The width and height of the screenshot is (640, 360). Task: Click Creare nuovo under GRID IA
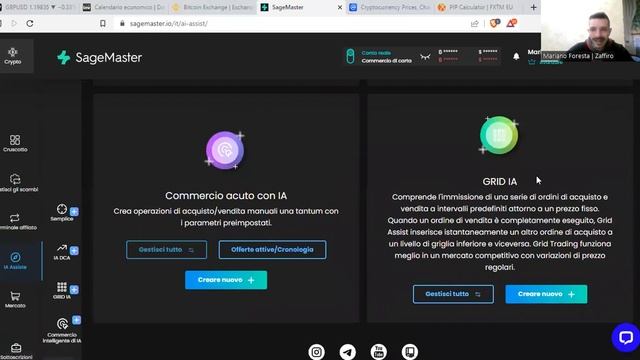tap(546, 294)
